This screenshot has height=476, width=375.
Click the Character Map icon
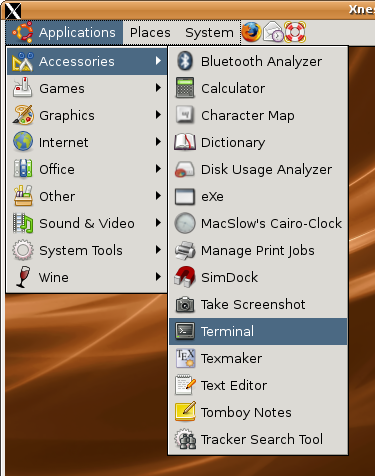[185, 115]
